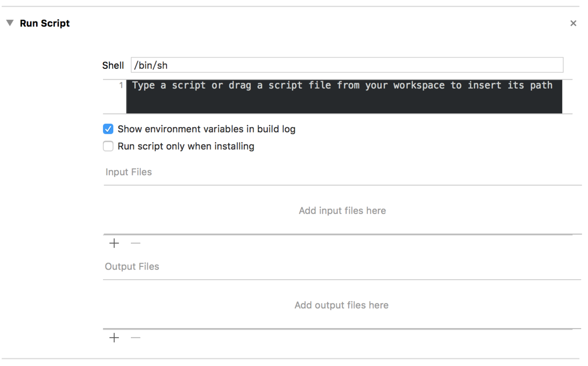Image resolution: width=588 pixels, height=366 pixels.
Task: Click the Input Files section header
Action: (x=129, y=172)
